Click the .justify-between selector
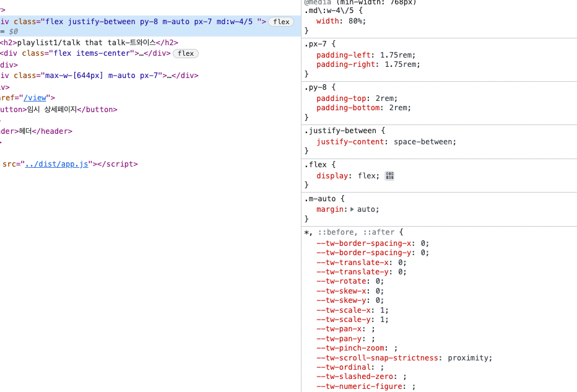 341,131
